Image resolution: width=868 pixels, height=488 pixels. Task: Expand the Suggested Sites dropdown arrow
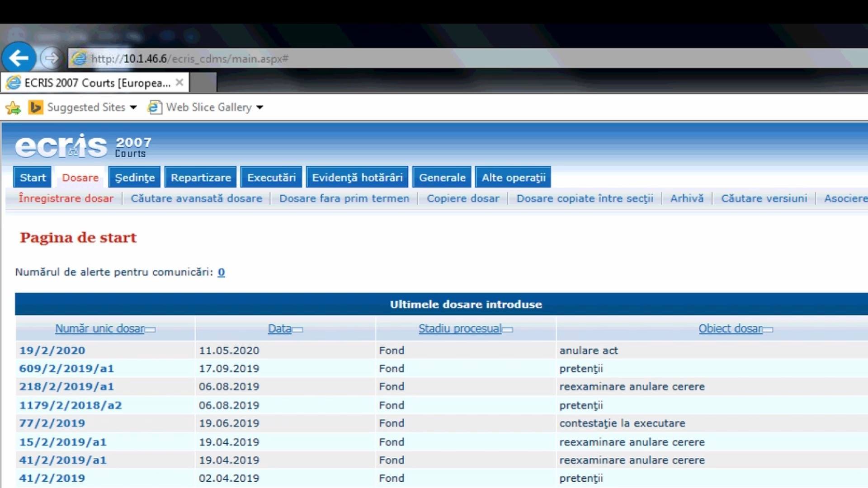[133, 108]
